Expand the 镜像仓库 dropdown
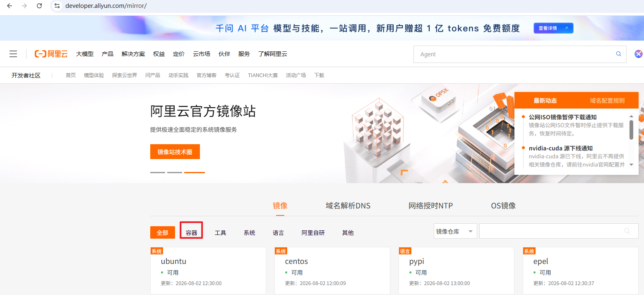The image size is (644, 295). [455, 231]
